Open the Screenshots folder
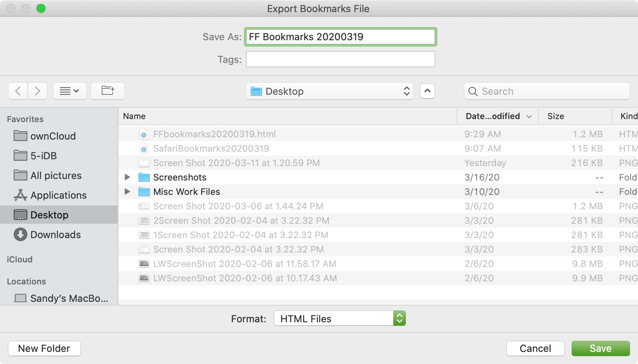638x364 pixels. [179, 177]
